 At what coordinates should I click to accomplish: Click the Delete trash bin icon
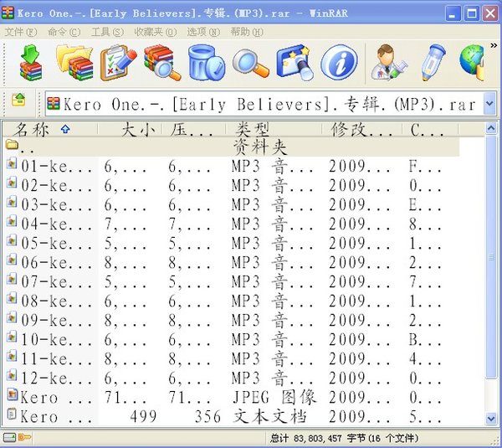(x=207, y=63)
